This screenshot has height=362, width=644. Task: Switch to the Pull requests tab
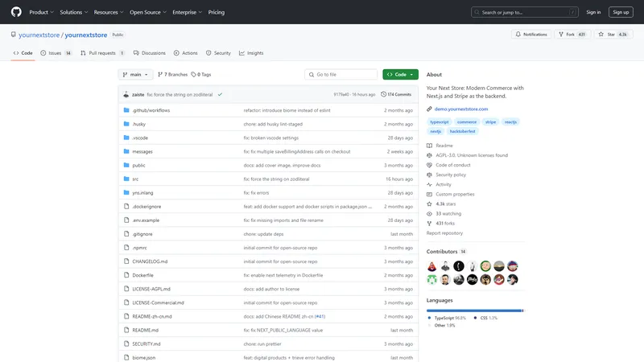point(103,53)
